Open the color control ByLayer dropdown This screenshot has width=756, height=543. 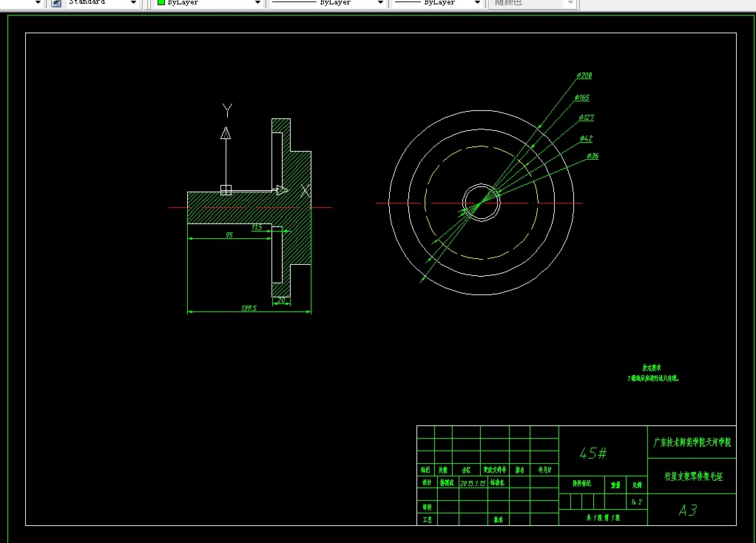point(257,2)
